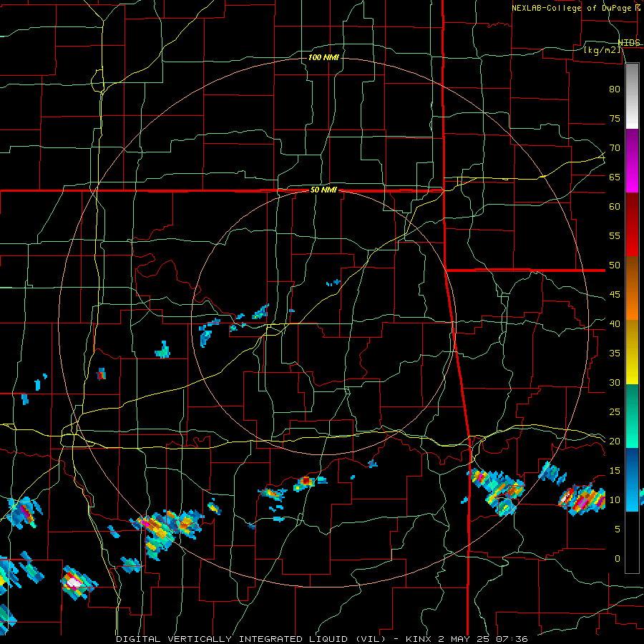Click the 70 value on the scale
This screenshot has width=644, height=644.
615,148
